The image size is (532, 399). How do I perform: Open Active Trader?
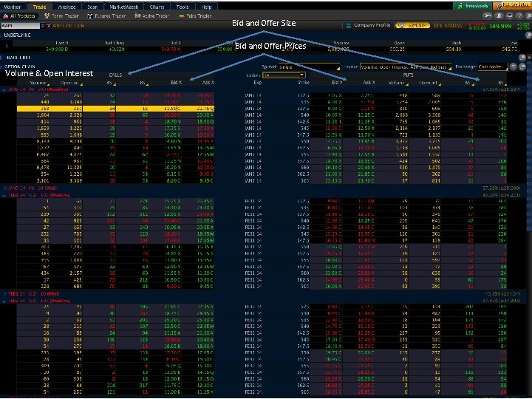point(152,16)
